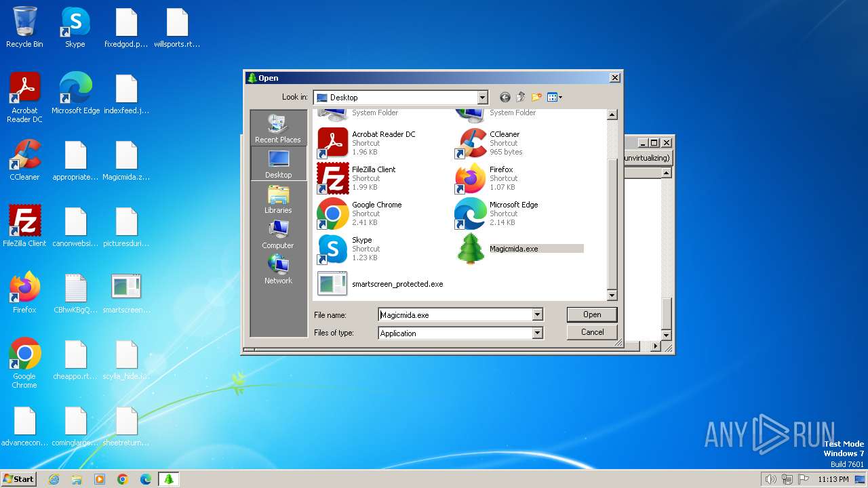Select FileZilla Client desktop icon
This screenshot has height=488, width=868.
pyautogui.click(x=24, y=226)
